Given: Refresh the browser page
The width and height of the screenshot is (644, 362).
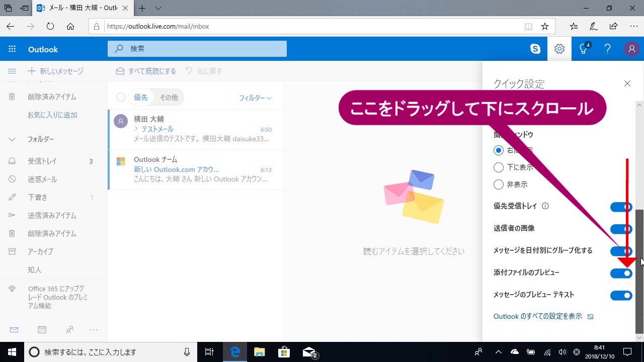Looking at the screenshot, I should click(50, 26).
